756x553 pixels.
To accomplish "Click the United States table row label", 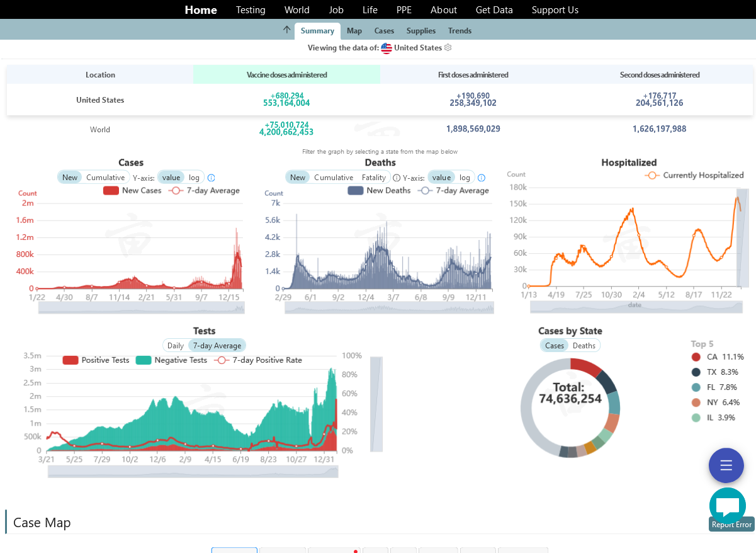I will pos(100,100).
